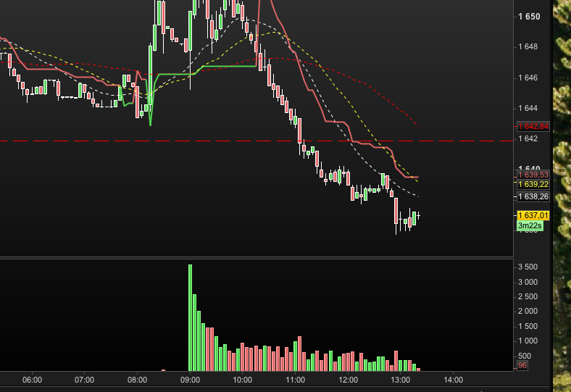The width and height of the screenshot is (571, 392).
Task: Click the 1 648 price axis label
Action: coord(528,46)
